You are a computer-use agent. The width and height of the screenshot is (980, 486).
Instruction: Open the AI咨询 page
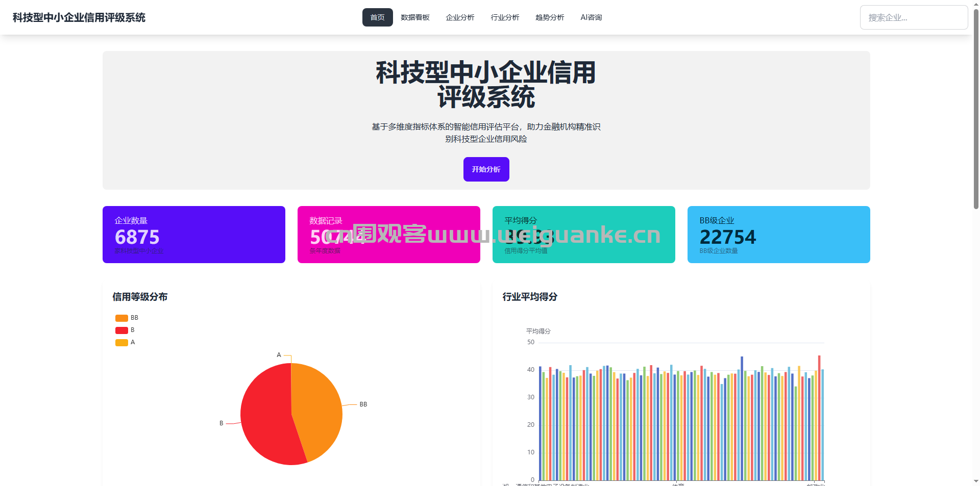click(591, 17)
